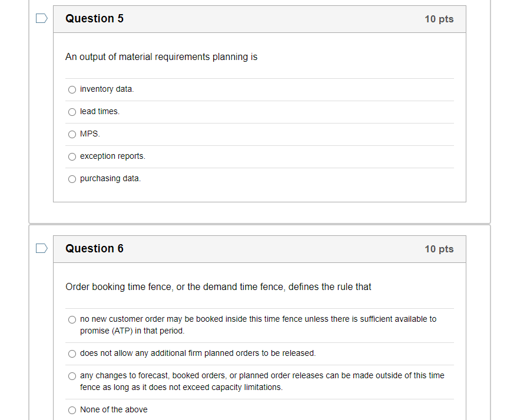This screenshot has width=527, height=420.
Task: Click the Question 6 header
Action: click(94, 248)
